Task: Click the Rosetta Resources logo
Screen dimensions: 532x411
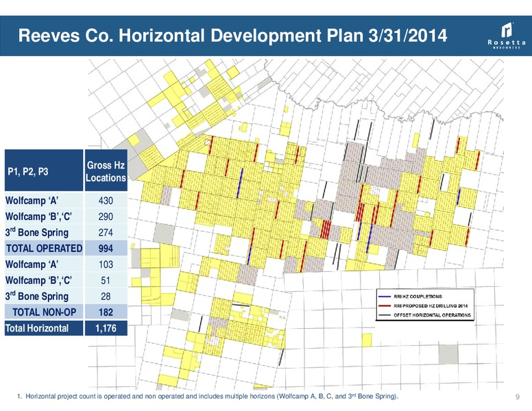Action: (x=507, y=36)
